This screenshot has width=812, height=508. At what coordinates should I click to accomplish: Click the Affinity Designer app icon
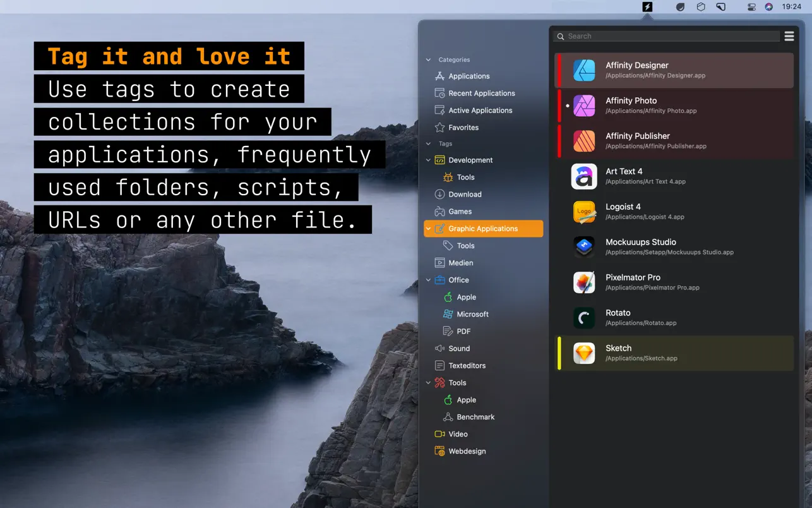click(x=584, y=70)
